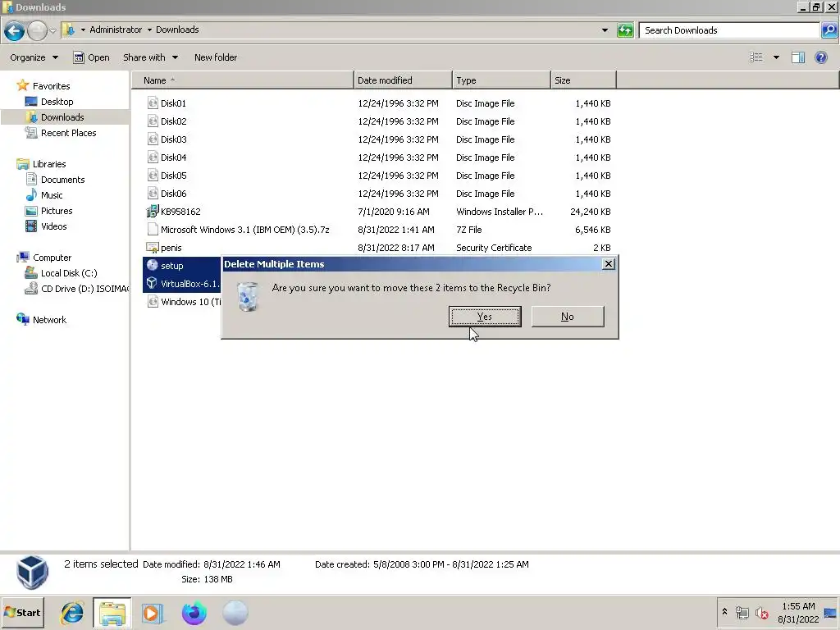Confirm deletion with the Yes button
840x630 pixels.
pyautogui.click(x=484, y=317)
